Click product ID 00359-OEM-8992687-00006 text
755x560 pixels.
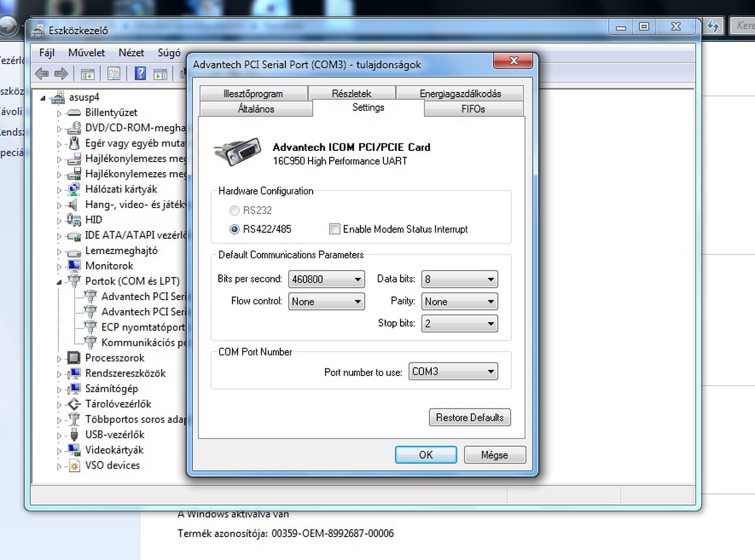[333, 533]
